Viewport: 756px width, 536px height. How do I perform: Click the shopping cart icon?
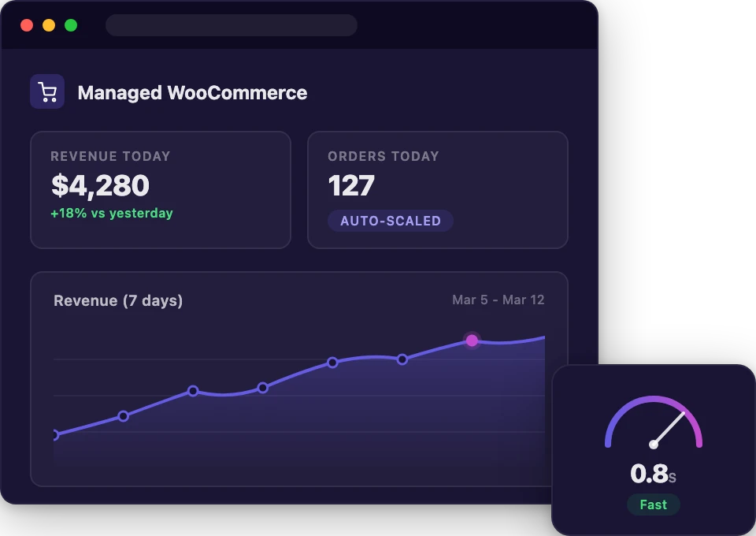click(47, 91)
